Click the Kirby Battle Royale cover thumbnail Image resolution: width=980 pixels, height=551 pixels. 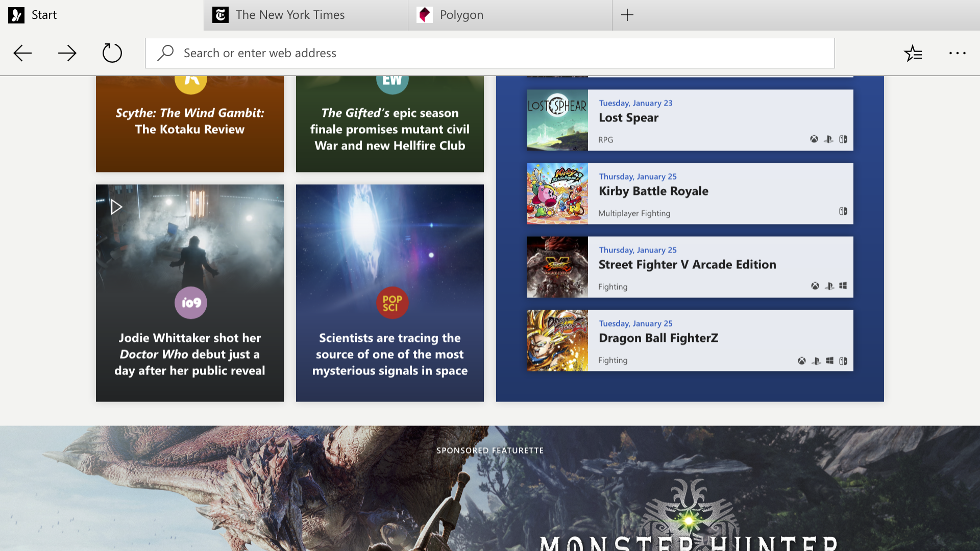point(557,194)
